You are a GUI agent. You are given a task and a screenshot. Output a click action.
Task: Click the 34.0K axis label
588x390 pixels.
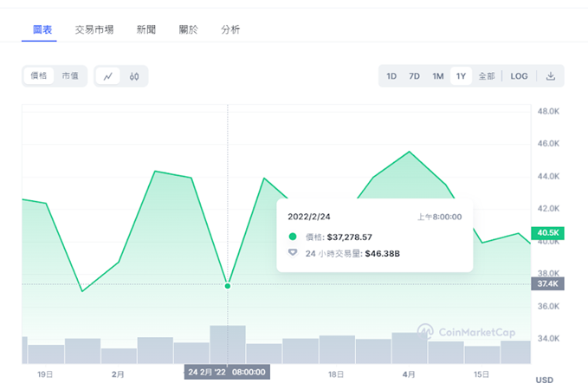548,339
